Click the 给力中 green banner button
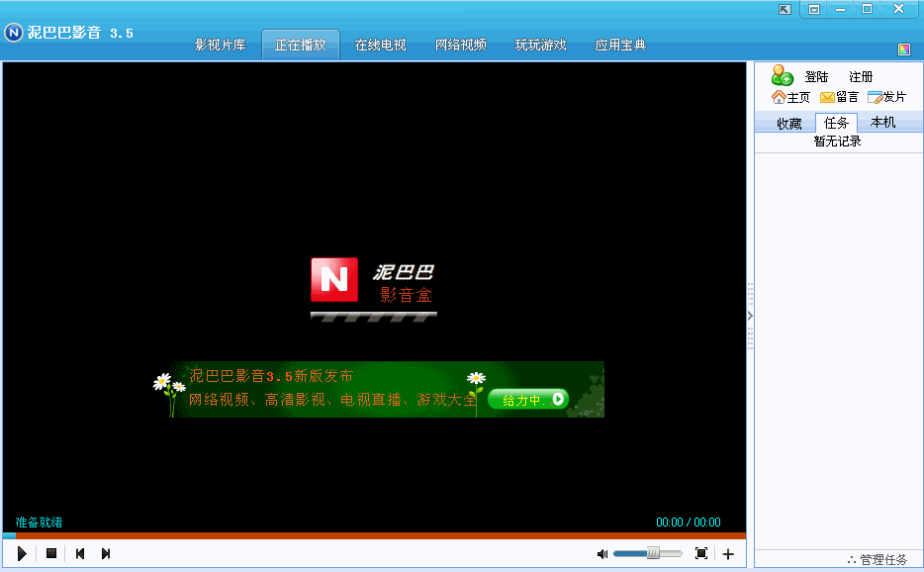Image resolution: width=924 pixels, height=572 pixels. (528, 400)
